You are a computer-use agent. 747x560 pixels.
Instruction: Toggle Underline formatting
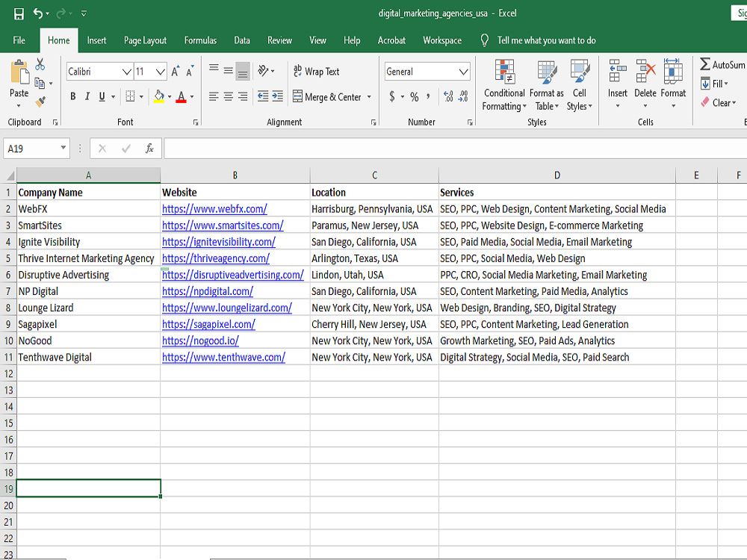[x=102, y=96]
